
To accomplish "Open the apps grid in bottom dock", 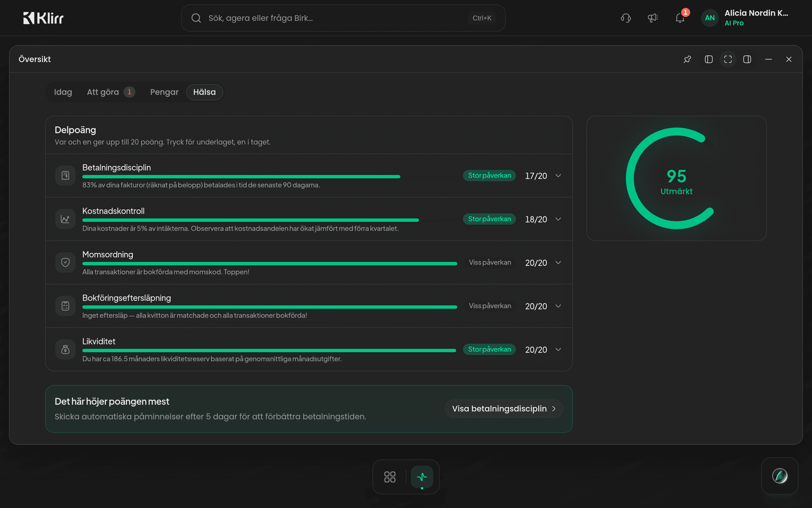I will point(390,477).
